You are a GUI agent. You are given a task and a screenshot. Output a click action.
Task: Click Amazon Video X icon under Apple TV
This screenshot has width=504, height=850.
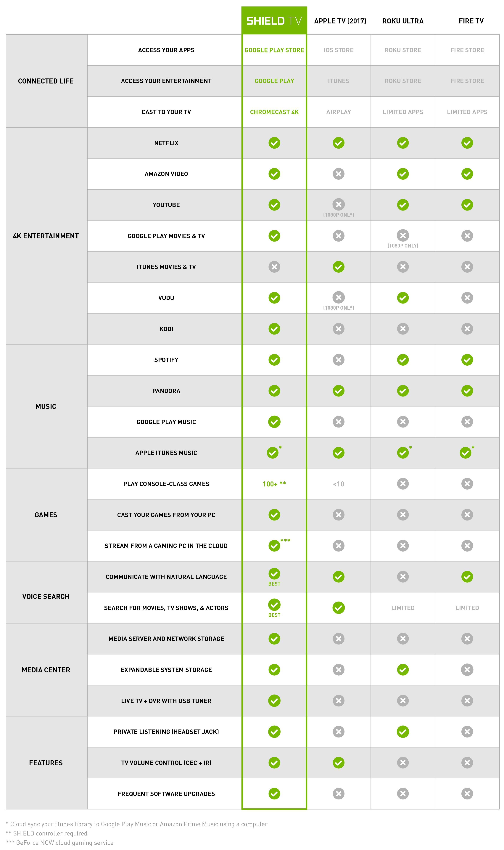click(338, 174)
